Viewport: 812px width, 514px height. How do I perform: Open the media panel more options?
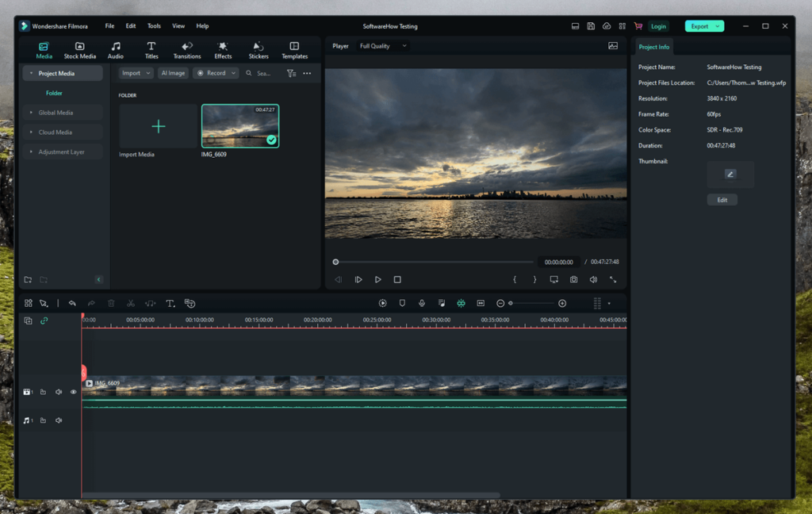(307, 73)
